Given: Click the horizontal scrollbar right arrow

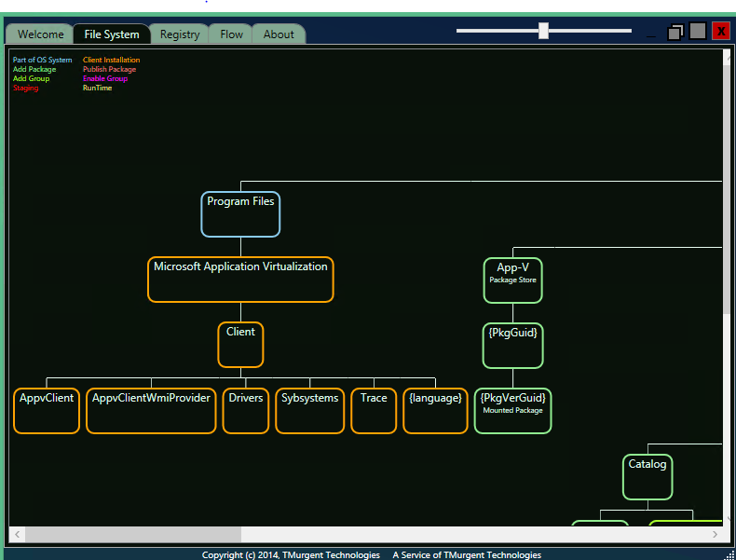Looking at the screenshot, I should click(715, 534).
